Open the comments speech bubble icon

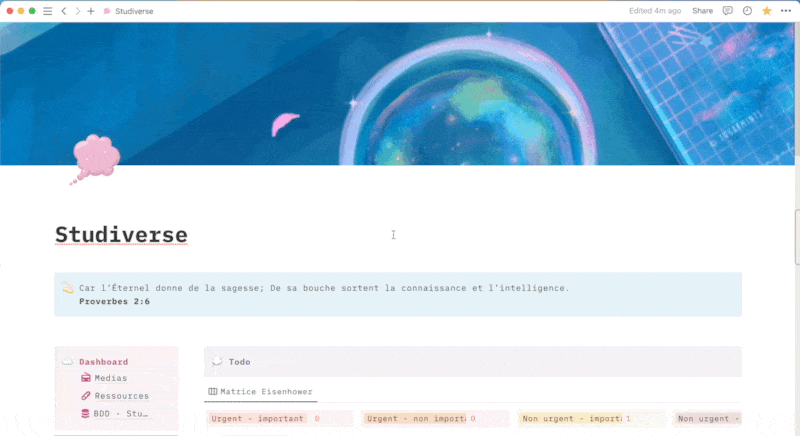tap(728, 11)
